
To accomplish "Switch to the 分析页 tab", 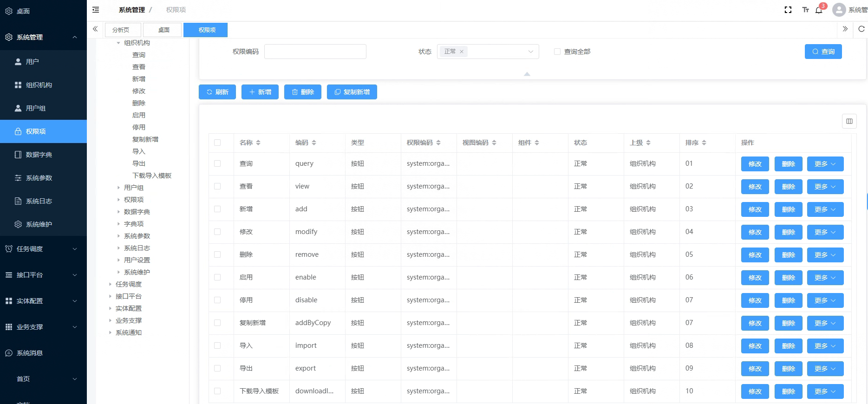I will (124, 30).
